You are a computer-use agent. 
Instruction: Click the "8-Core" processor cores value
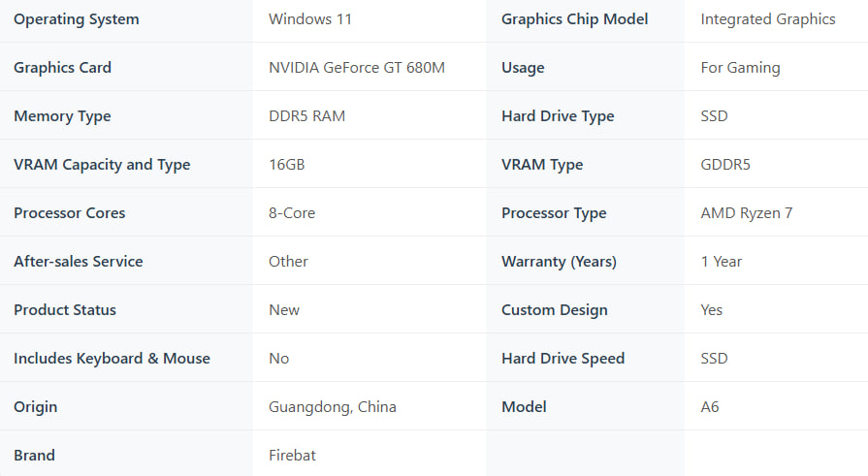[292, 213]
